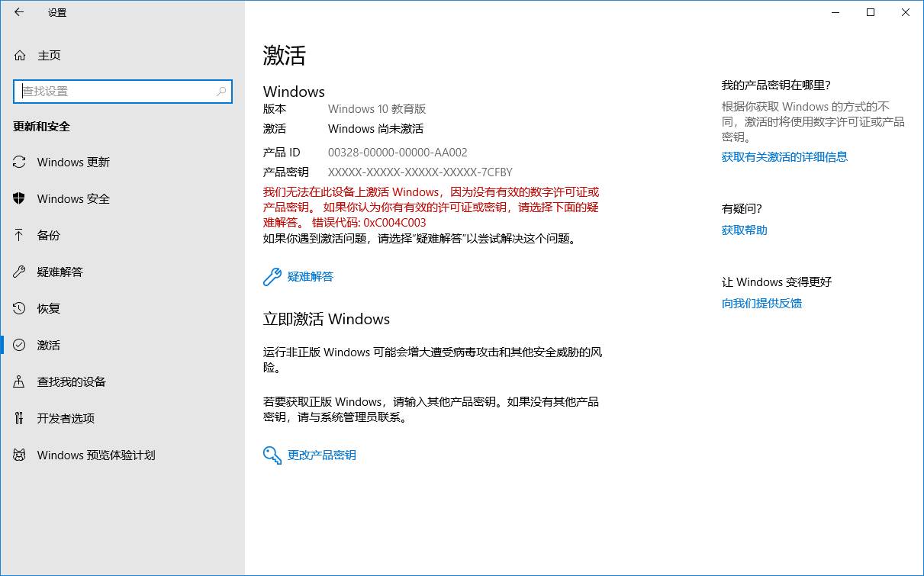This screenshot has width=924, height=576.
Task: Click the Windows 尚未激活 status text
Action: coord(375,129)
